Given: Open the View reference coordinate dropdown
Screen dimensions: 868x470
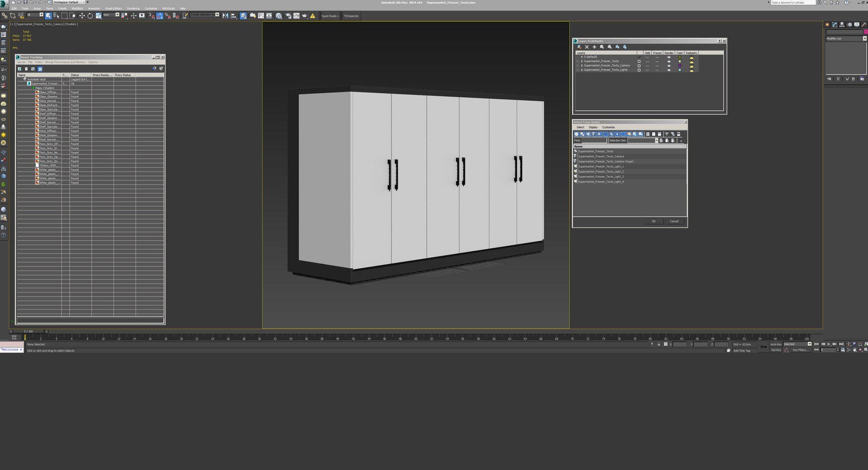Looking at the screenshot, I should point(111,14).
